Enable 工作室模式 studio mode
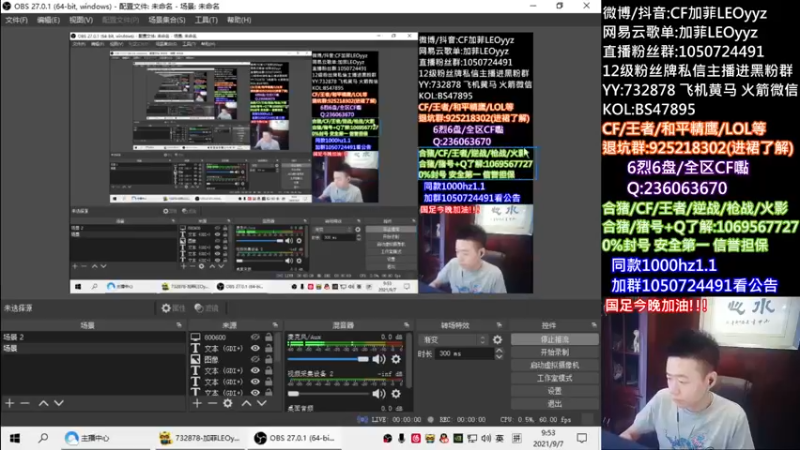 (555, 378)
